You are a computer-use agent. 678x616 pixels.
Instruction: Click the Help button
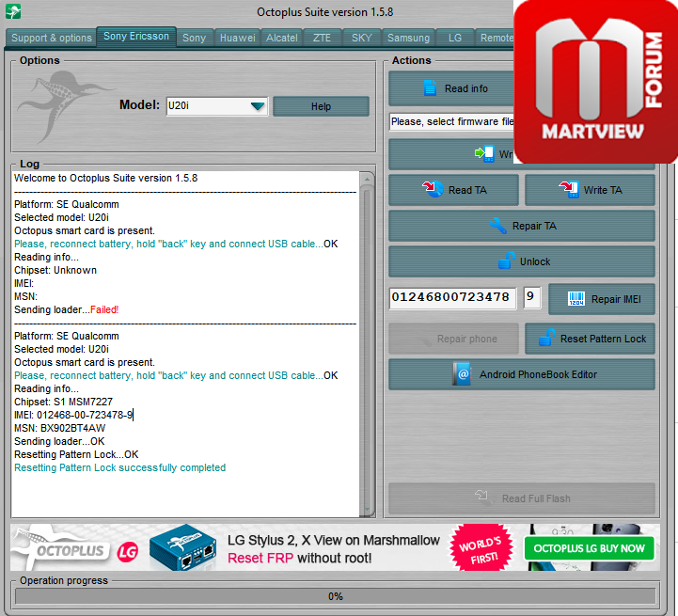pos(321,106)
